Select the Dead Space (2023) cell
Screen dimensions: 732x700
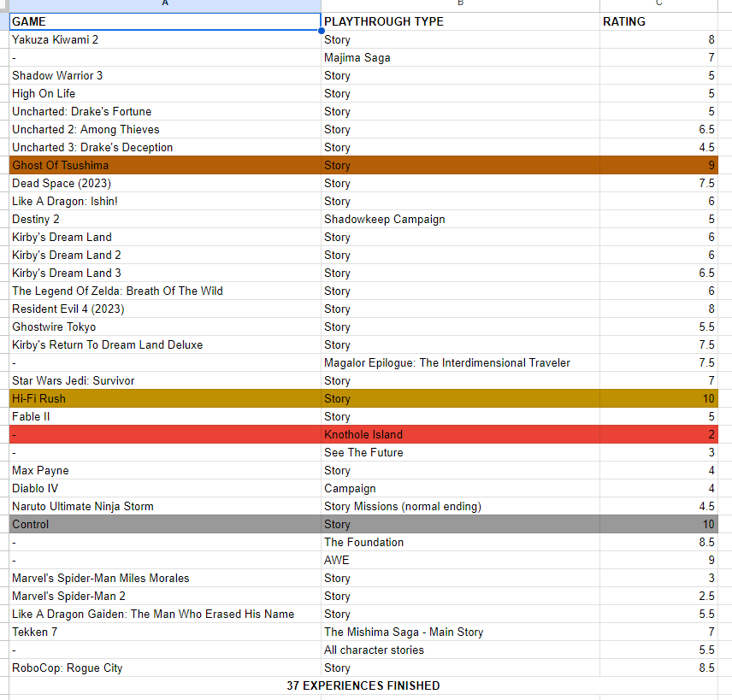(x=165, y=184)
